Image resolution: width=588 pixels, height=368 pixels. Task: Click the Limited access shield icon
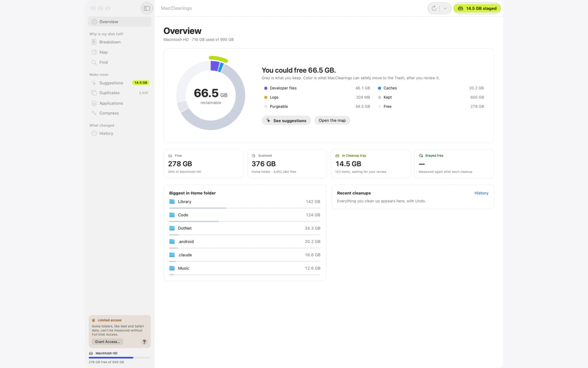click(94, 321)
